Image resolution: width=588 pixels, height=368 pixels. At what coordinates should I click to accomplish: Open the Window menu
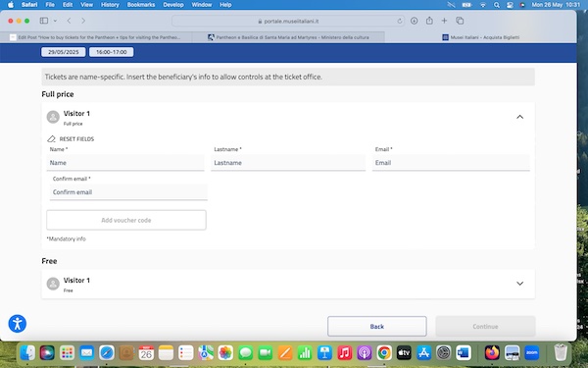point(202,5)
